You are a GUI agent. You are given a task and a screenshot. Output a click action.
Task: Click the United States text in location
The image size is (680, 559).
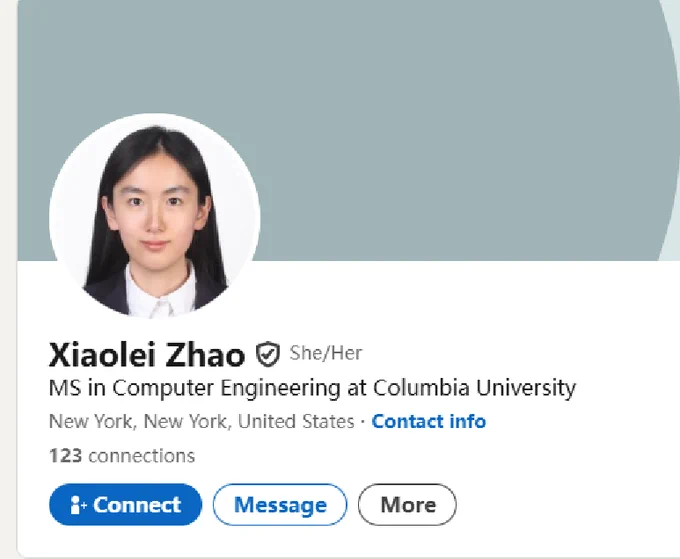tap(296, 422)
